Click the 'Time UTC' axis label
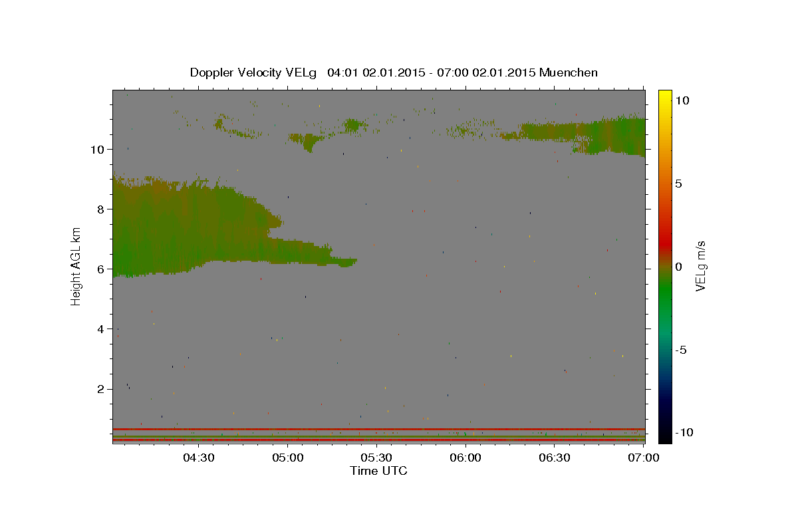This screenshot has width=798, height=532. (378, 471)
